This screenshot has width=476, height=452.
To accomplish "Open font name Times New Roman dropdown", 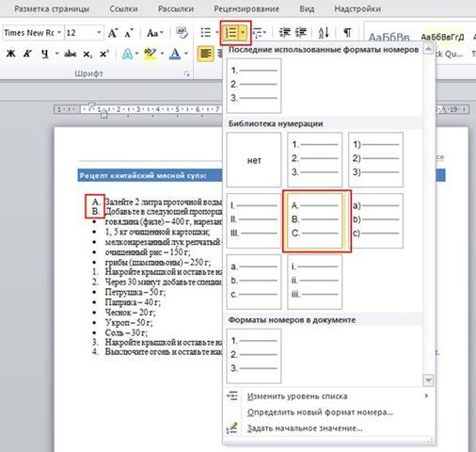I will 58,33.
